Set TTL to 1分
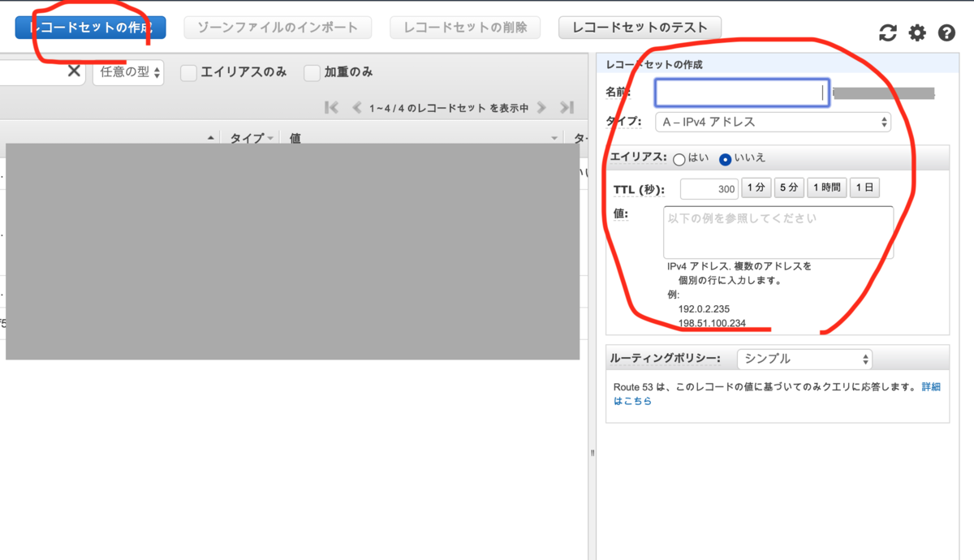The image size is (974, 560). pos(756,188)
